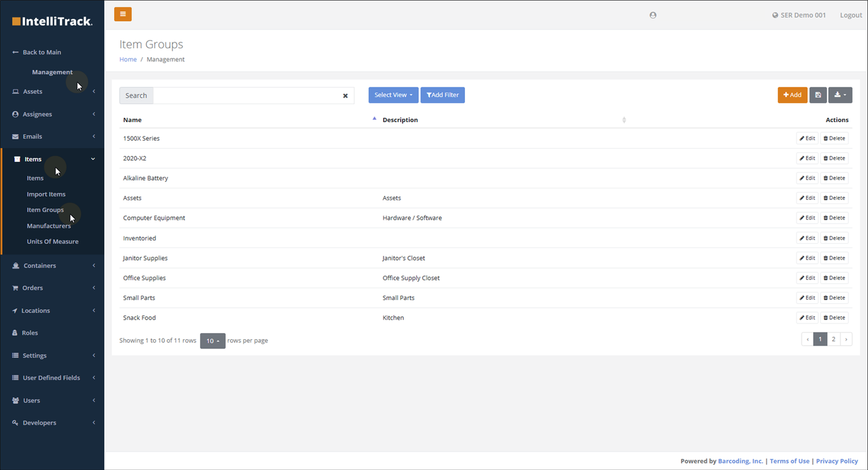Toggle the orange hamburger menu button
The height and width of the screenshot is (470, 868).
click(x=123, y=14)
